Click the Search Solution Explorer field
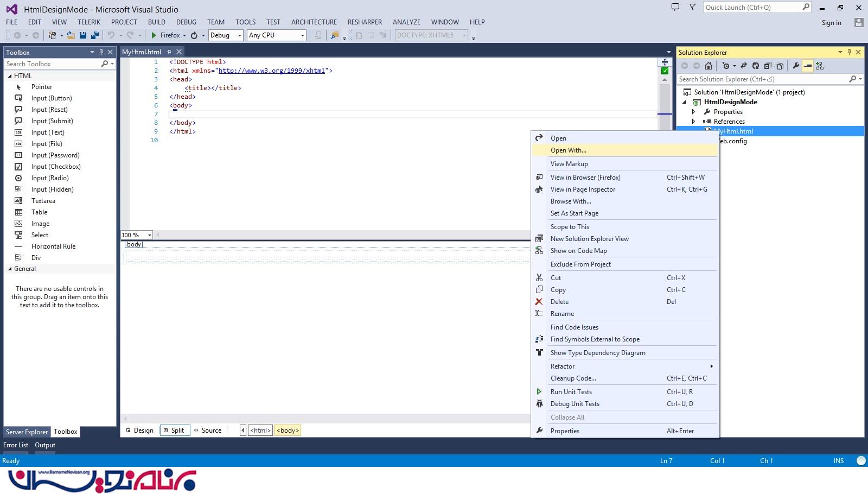868x494 pixels. [x=764, y=79]
